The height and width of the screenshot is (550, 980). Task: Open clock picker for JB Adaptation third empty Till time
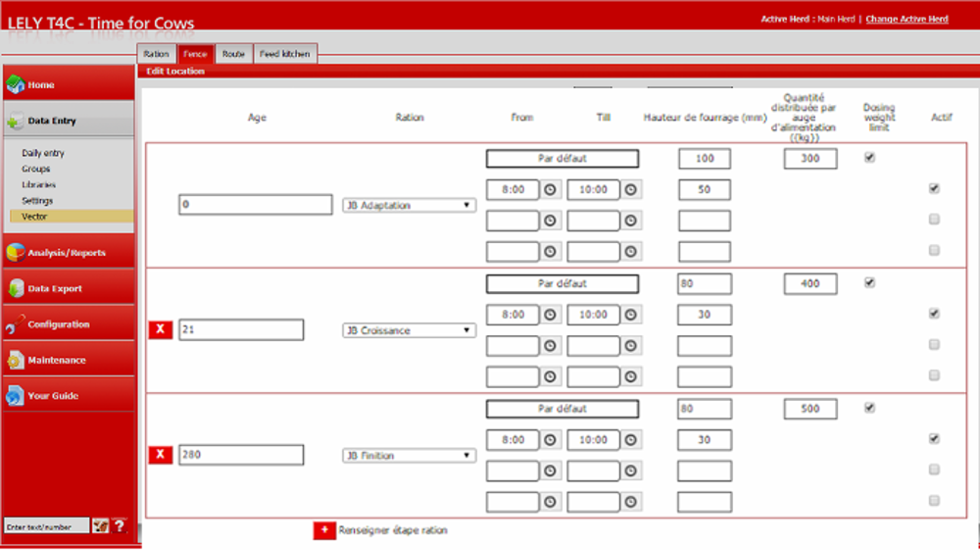click(630, 251)
